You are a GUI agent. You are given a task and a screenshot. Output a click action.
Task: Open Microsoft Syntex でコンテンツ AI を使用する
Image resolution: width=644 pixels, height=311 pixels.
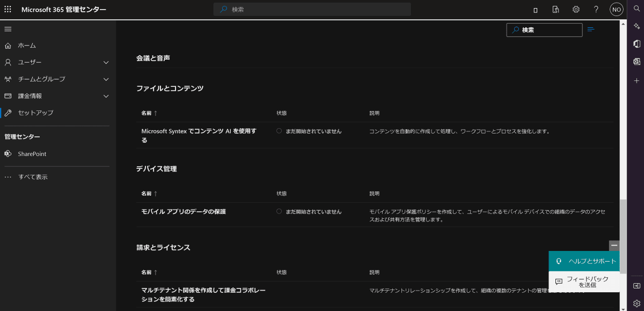pyautogui.click(x=199, y=135)
